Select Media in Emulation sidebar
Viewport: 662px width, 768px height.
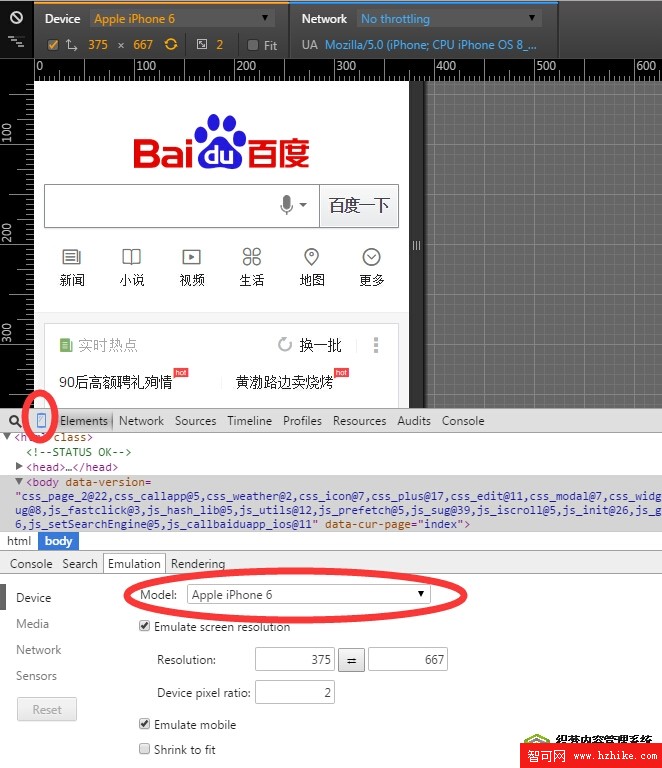pos(32,624)
